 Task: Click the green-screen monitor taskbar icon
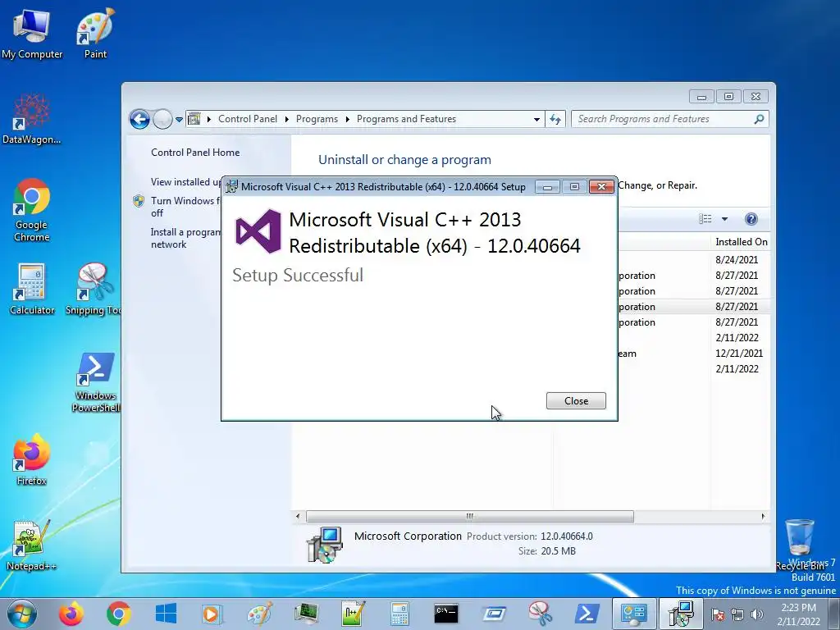click(307, 614)
